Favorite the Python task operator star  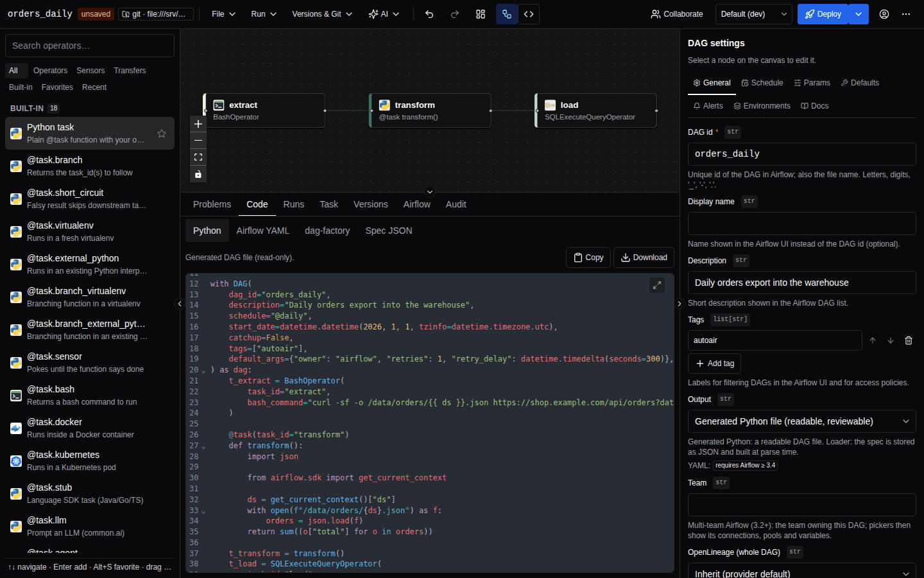[162, 134]
